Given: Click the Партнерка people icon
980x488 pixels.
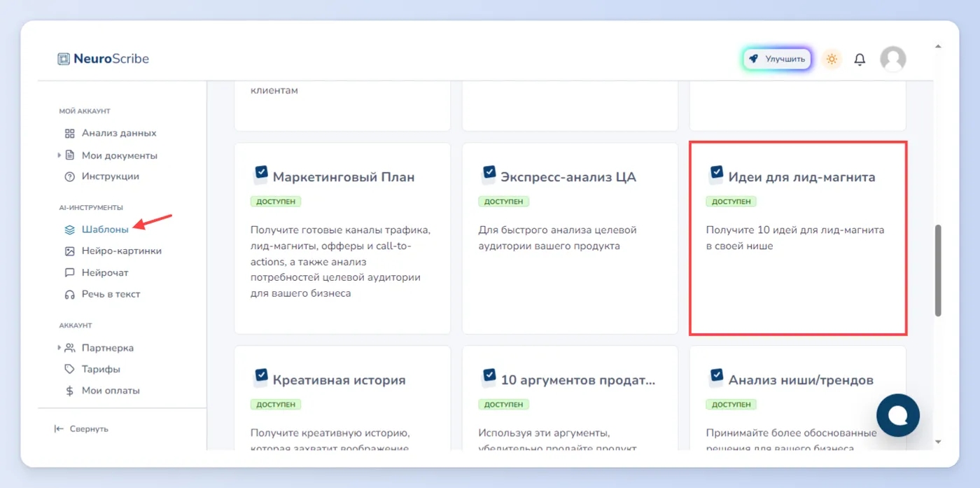Looking at the screenshot, I should 69,348.
